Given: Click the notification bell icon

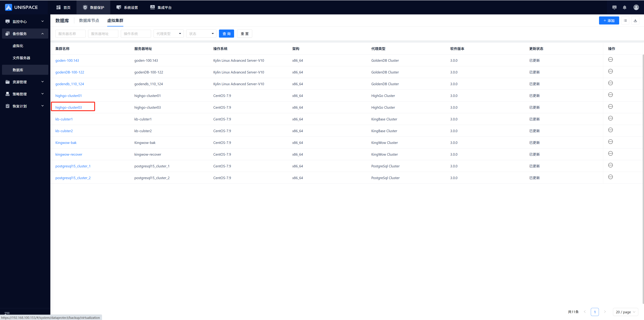Looking at the screenshot, I should tap(625, 8).
